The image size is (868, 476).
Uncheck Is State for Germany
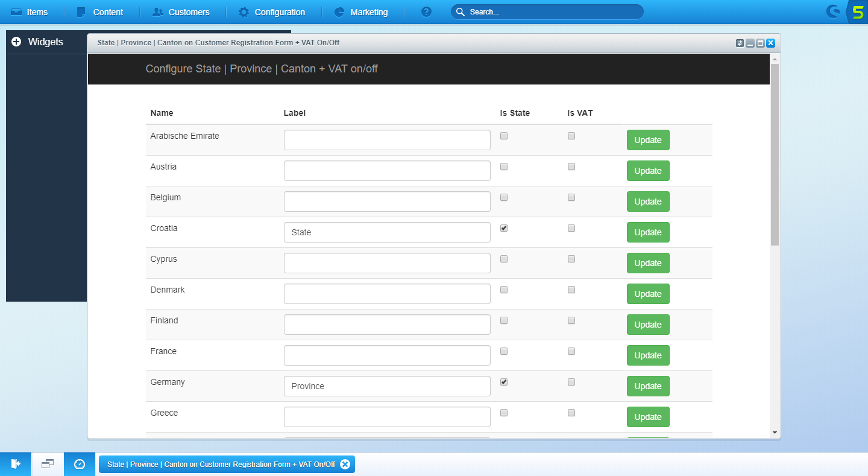pyautogui.click(x=504, y=382)
